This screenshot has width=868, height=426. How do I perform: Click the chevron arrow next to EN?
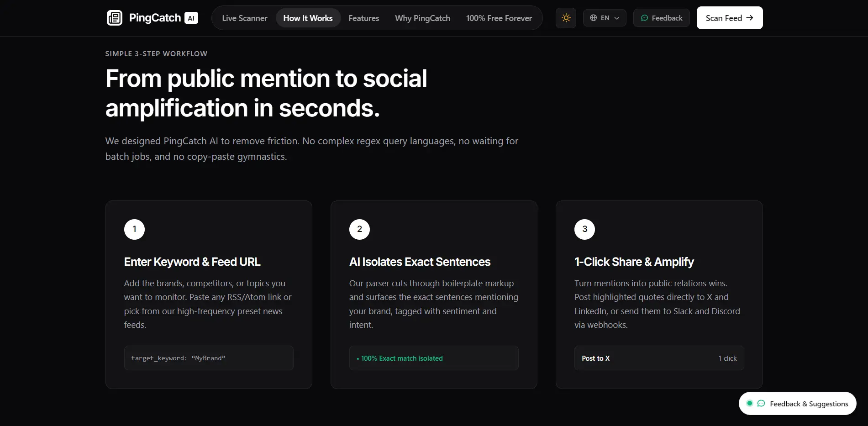[617, 18]
